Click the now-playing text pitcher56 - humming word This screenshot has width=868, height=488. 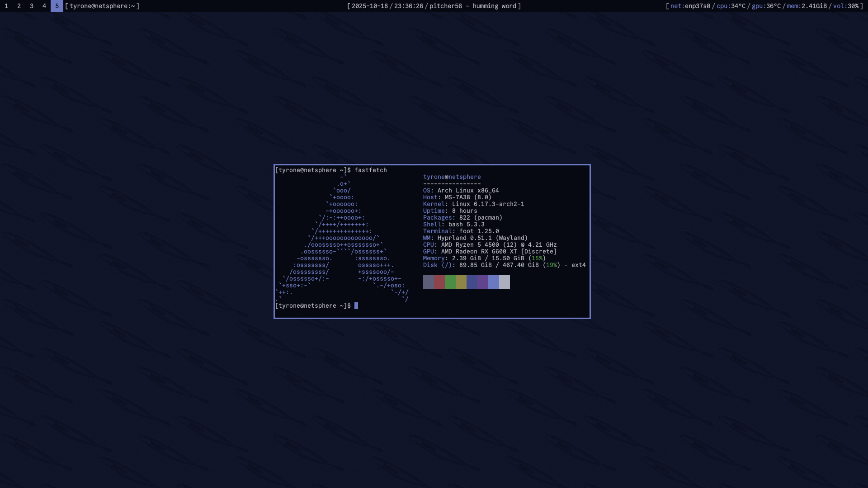tap(472, 6)
